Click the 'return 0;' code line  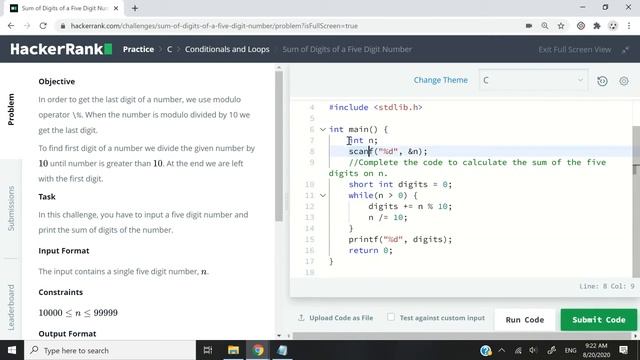[370, 251]
